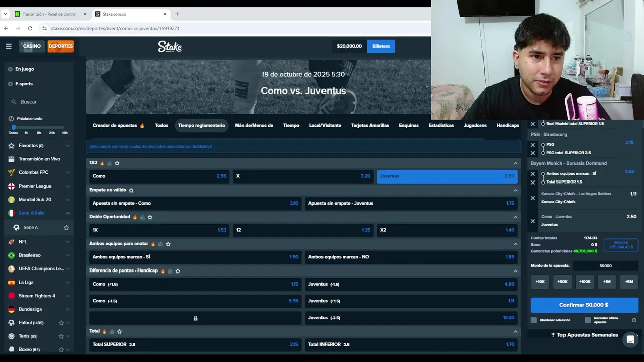Select draw X 3.20 odds

click(x=303, y=176)
